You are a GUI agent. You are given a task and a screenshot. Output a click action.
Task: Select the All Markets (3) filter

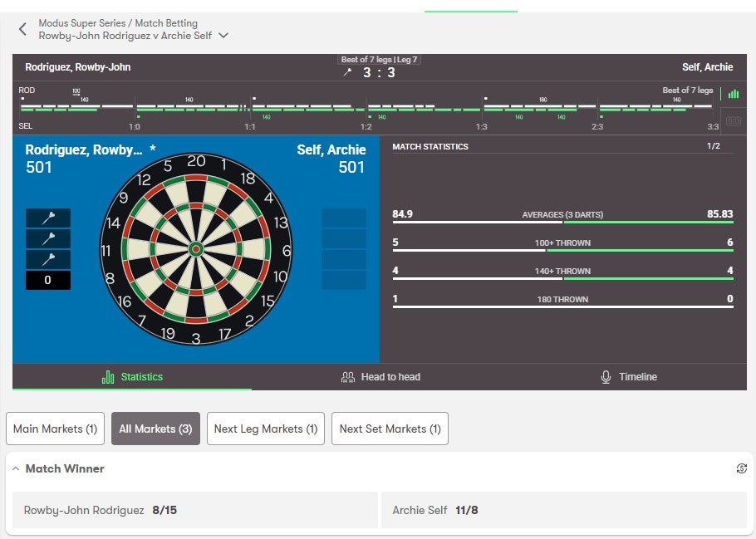[x=155, y=429]
